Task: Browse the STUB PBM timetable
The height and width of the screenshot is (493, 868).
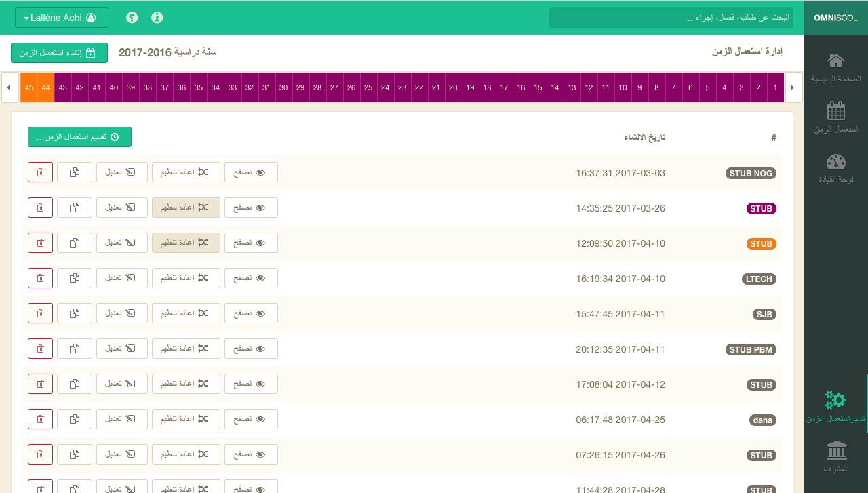Action: tap(251, 349)
